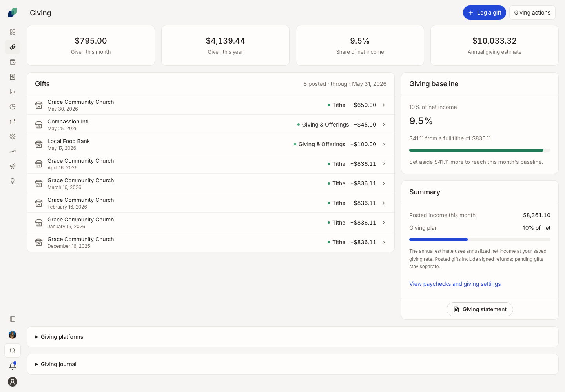Screen dimensions: 565x392
Task: Click the Giving statement button
Action: 479,309
